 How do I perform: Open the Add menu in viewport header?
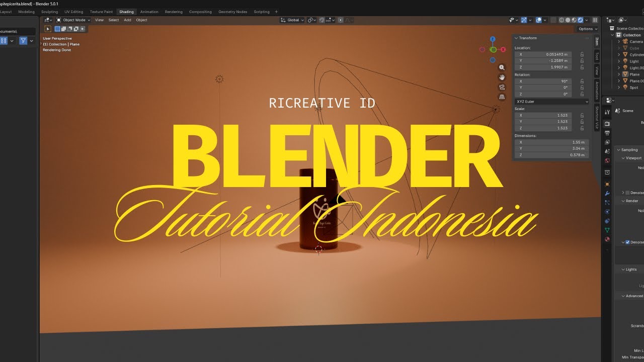click(x=127, y=20)
